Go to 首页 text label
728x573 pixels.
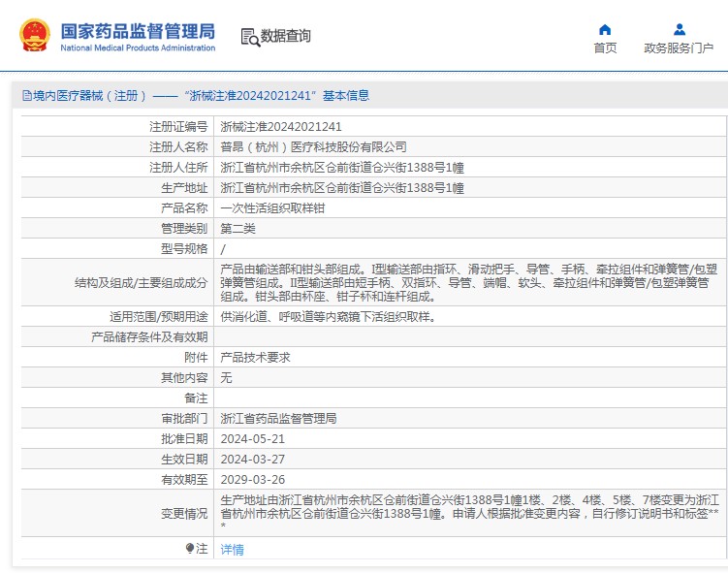coord(605,48)
